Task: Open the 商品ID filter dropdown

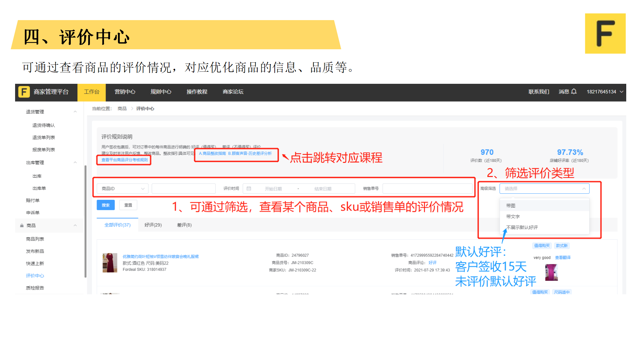Action: [122, 189]
